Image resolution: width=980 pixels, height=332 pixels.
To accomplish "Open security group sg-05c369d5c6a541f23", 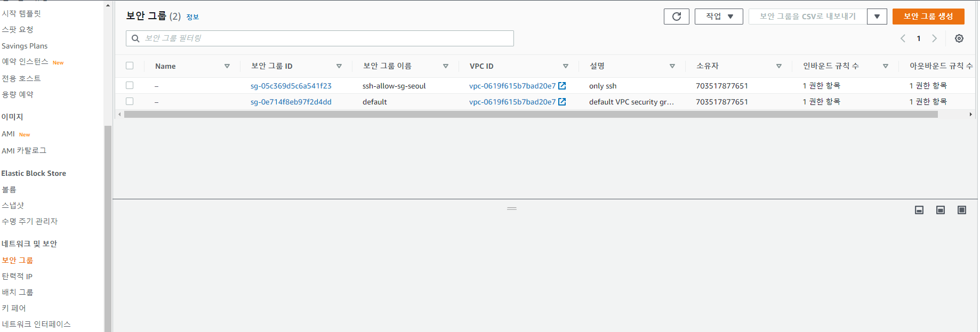I will 291,86.
